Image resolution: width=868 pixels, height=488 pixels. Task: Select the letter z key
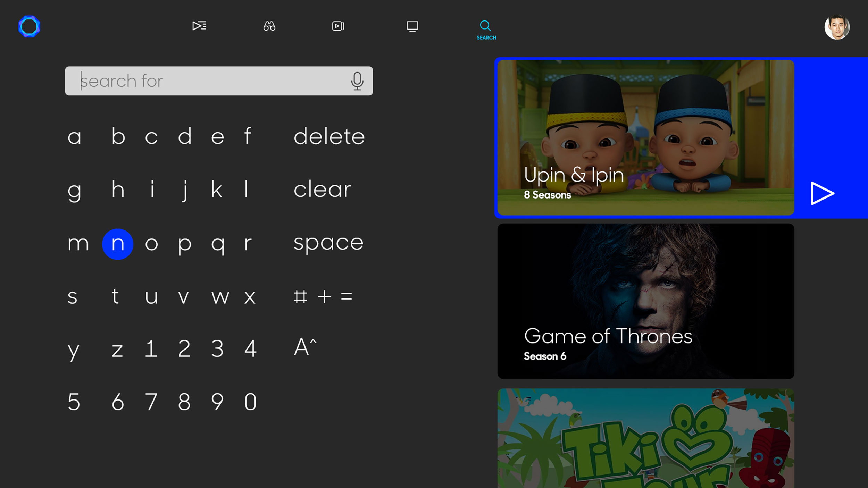point(117,350)
